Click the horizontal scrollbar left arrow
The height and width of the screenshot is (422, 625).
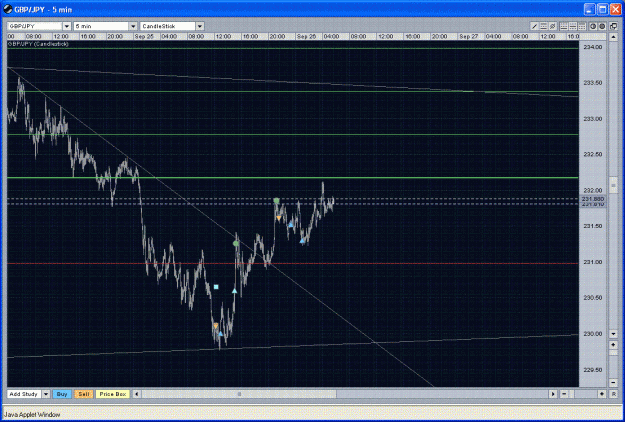coord(136,394)
